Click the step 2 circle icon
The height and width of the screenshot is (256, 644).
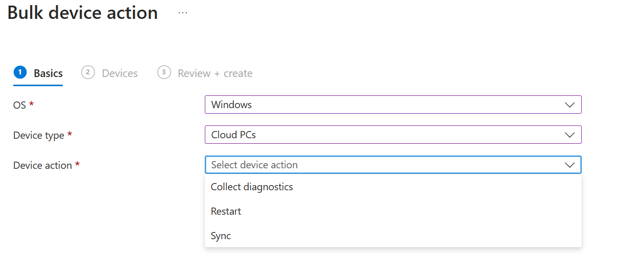tap(88, 72)
